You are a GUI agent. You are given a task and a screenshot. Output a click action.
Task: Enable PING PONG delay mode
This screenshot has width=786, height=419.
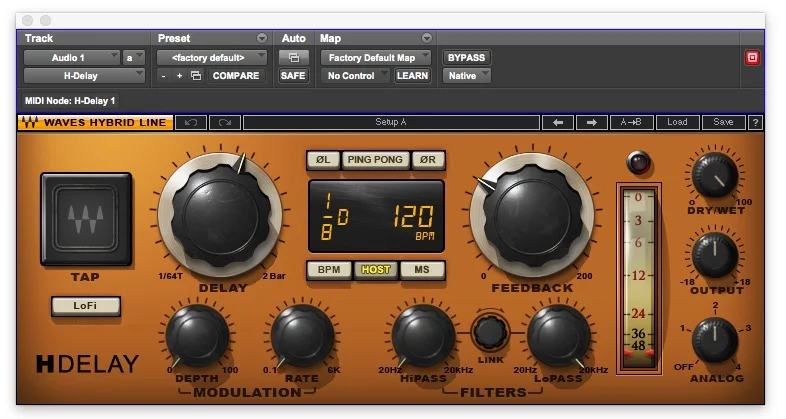point(375,160)
